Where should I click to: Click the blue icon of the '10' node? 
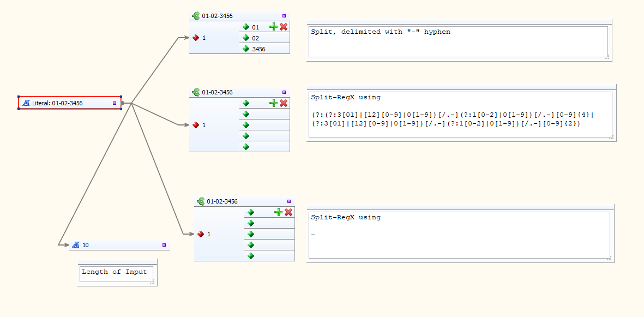click(x=76, y=245)
